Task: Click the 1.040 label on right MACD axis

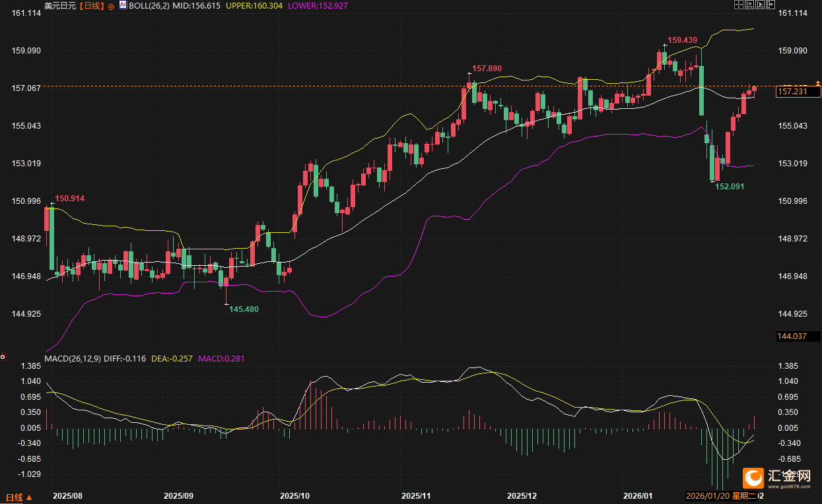Action: click(789, 381)
